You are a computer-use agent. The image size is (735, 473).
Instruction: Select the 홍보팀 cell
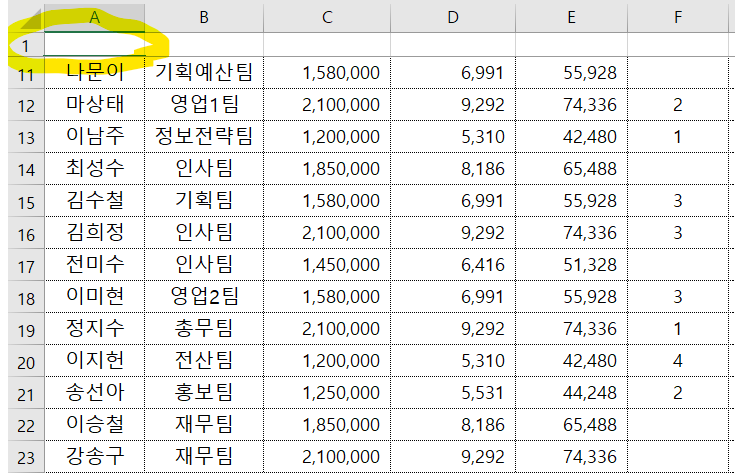pos(204,392)
